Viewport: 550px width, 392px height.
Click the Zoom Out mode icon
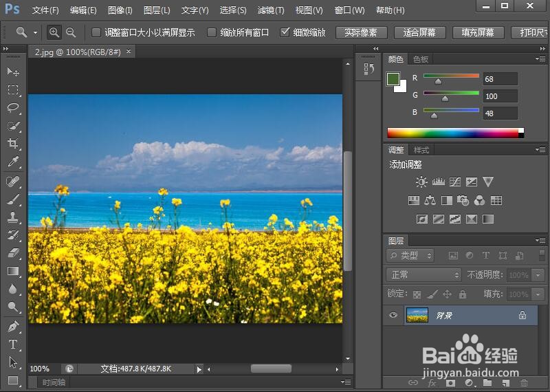point(71,32)
